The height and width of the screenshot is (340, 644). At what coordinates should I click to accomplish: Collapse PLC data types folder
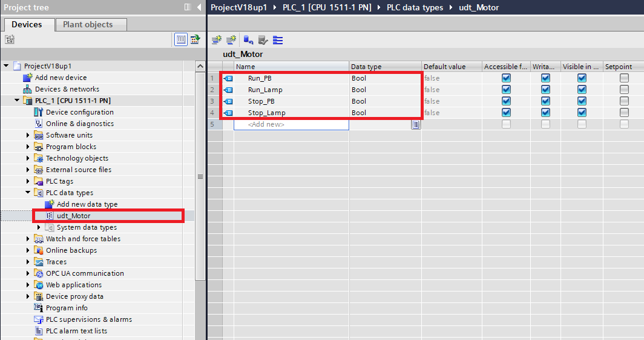point(28,192)
